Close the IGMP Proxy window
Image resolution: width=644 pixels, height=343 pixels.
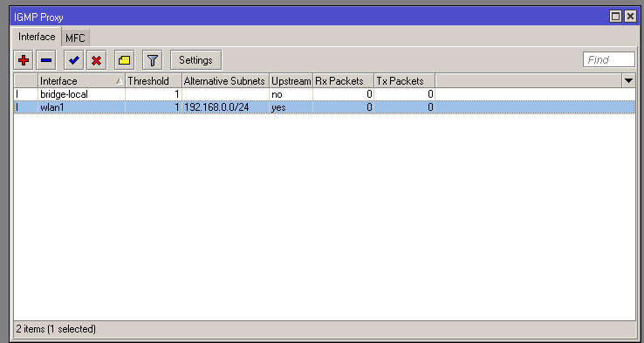click(630, 17)
